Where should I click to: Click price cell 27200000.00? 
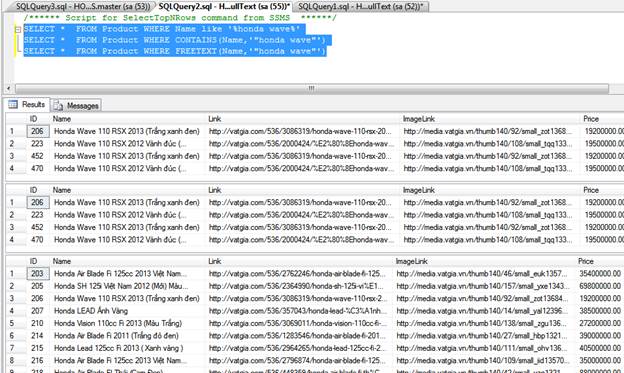[x=600, y=323]
